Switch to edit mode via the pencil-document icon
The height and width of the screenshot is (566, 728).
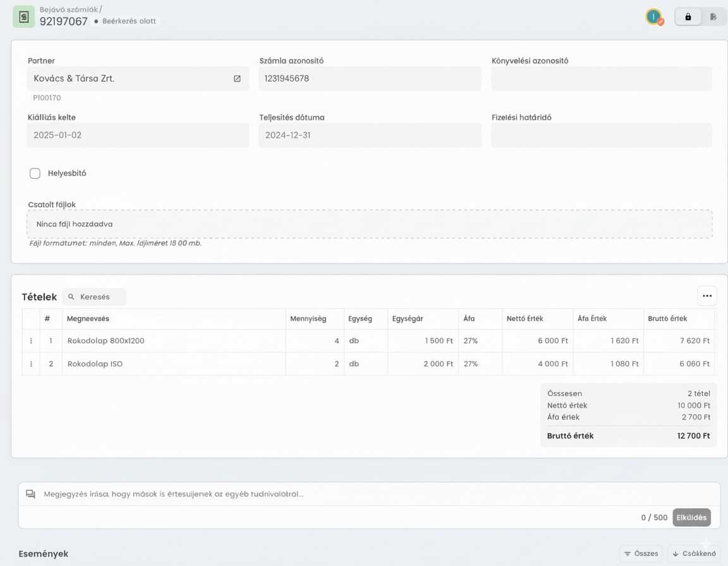point(715,16)
